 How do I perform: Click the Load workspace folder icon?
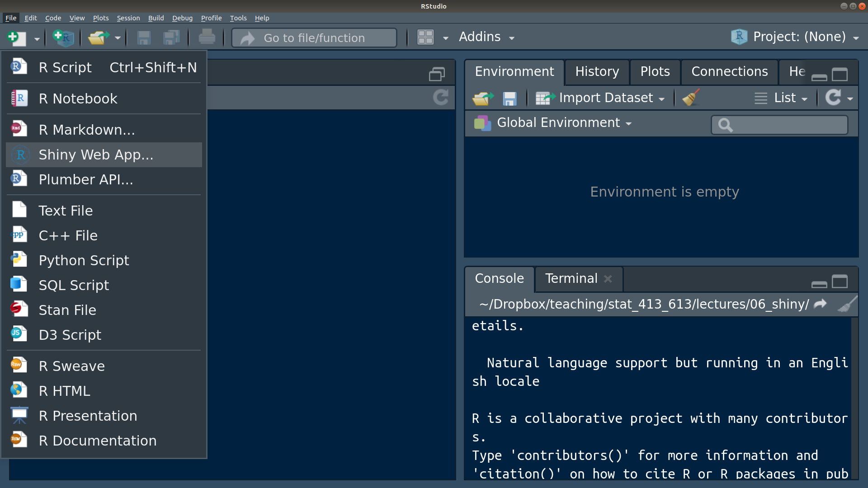pos(483,98)
